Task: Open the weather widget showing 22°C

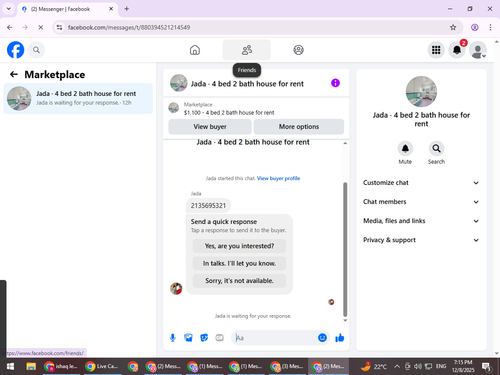Action: point(374,367)
